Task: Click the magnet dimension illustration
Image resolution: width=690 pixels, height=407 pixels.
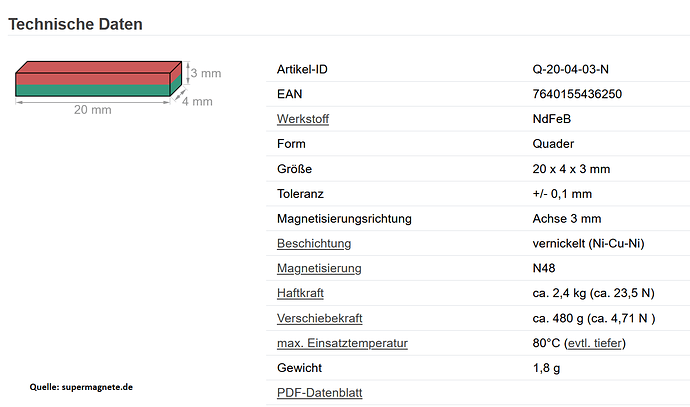Action: coord(118,88)
